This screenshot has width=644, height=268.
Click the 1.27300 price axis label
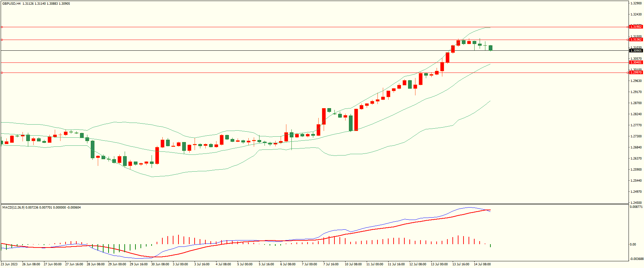(x=636, y=136)
